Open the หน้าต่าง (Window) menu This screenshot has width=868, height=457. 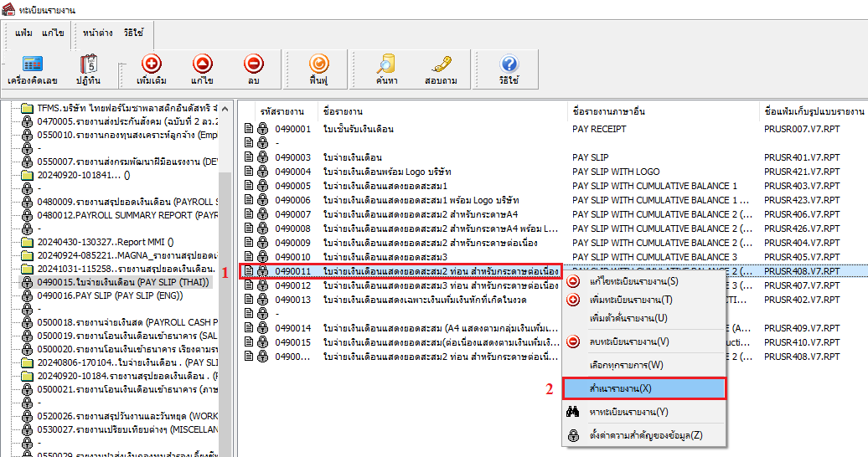[98, 33]
